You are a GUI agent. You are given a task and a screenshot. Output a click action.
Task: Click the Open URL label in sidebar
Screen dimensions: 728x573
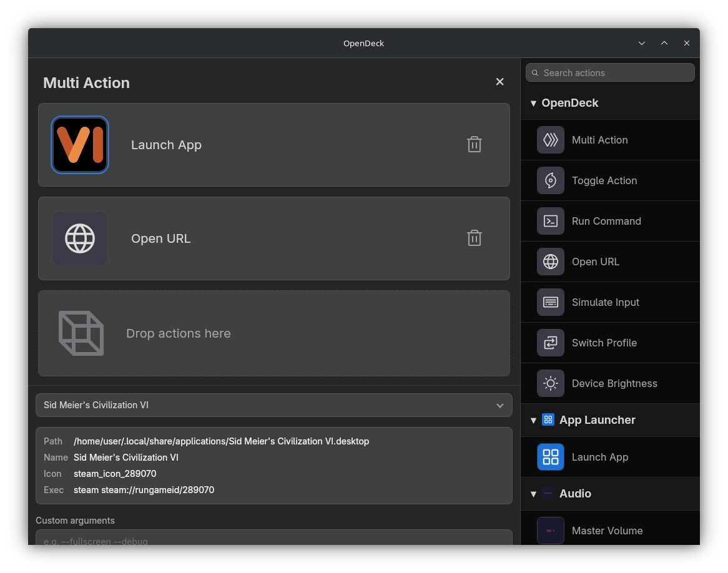pyautogui.click(x=596, y=262)
